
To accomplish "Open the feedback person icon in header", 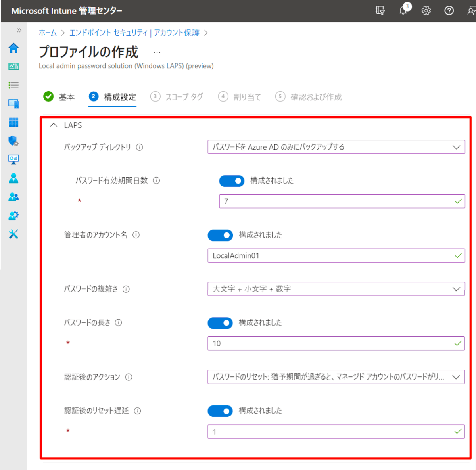I will click(x=471, y=11).
